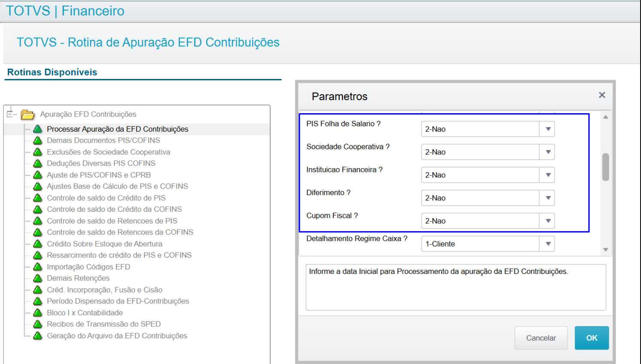Click green triangle icon beside Demais Documentos PIS/COFINS

38,141
